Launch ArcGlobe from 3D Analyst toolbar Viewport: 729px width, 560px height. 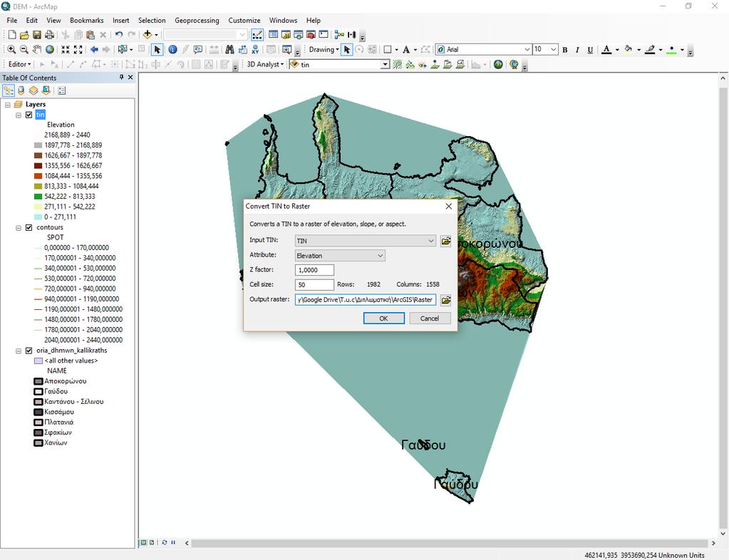(x=514, y=65)
